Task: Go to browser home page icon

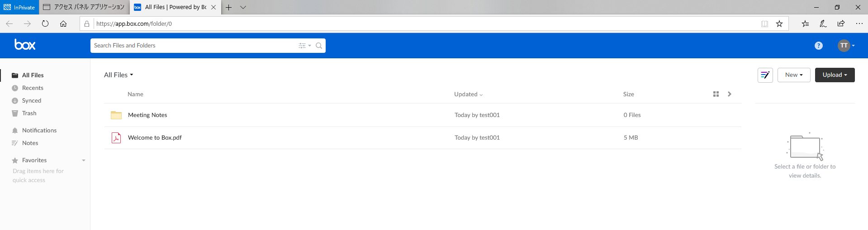Action: coord(63,24)
